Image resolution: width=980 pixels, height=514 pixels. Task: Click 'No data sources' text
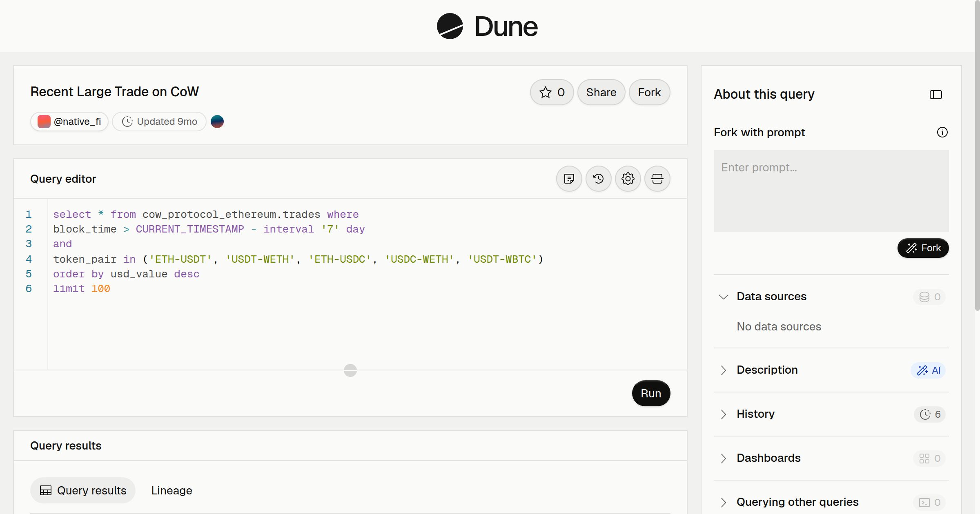(x=779, y=327)
